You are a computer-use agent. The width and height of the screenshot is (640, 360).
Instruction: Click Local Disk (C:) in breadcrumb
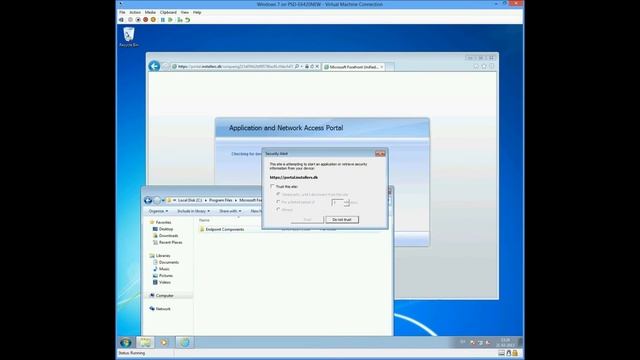coord(190,200)
